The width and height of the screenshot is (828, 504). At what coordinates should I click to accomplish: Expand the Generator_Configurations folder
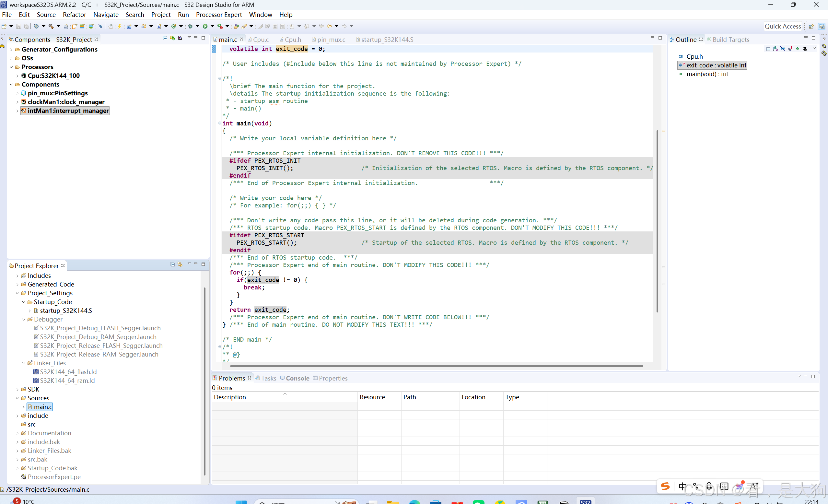(x=11, y=49)
